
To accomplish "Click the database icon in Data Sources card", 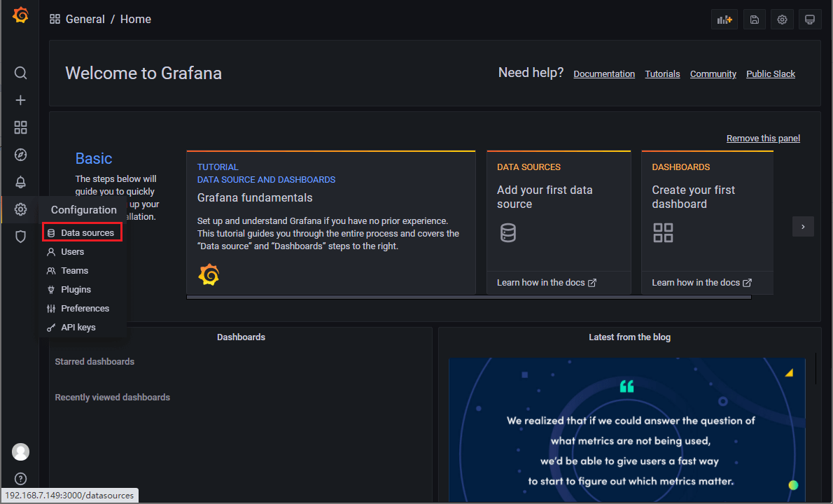I will click(x=508, y=232).
